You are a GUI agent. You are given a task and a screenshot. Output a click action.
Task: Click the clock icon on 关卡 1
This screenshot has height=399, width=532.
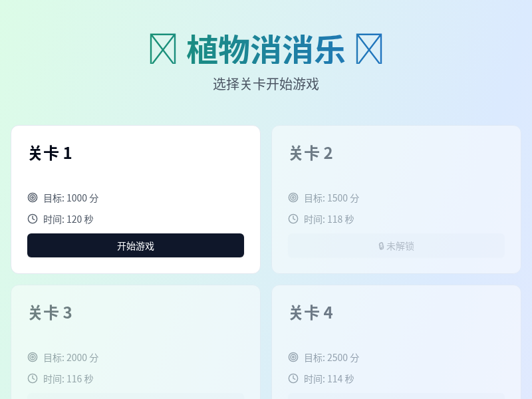coord(32,219)
